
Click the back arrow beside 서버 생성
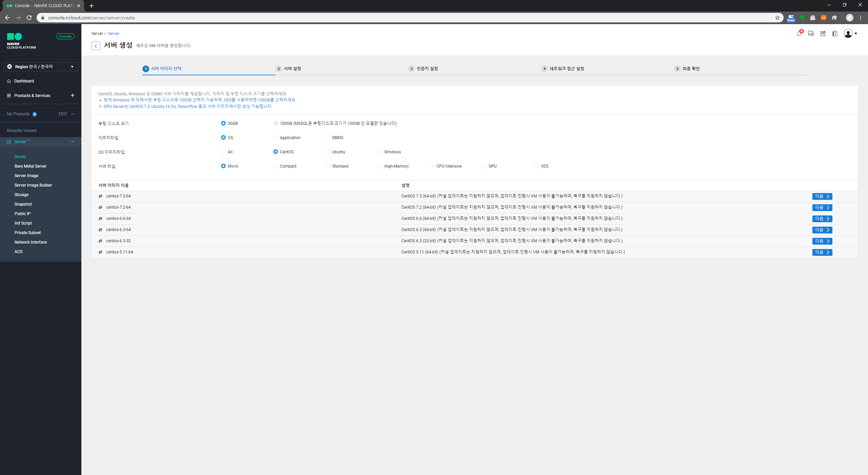(x=96, y=46)
